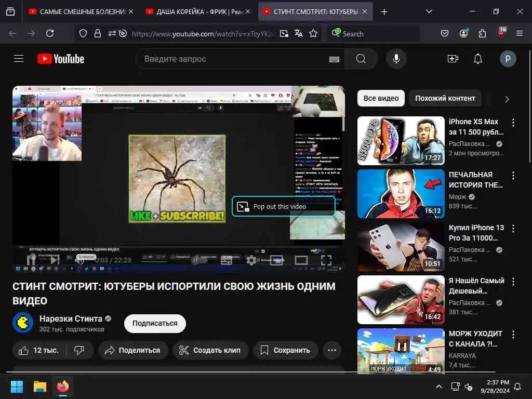The height and width of the screenshot is (399, 532).
Task: Go to YouTube home via logo
Action: [x=61, y=59]
